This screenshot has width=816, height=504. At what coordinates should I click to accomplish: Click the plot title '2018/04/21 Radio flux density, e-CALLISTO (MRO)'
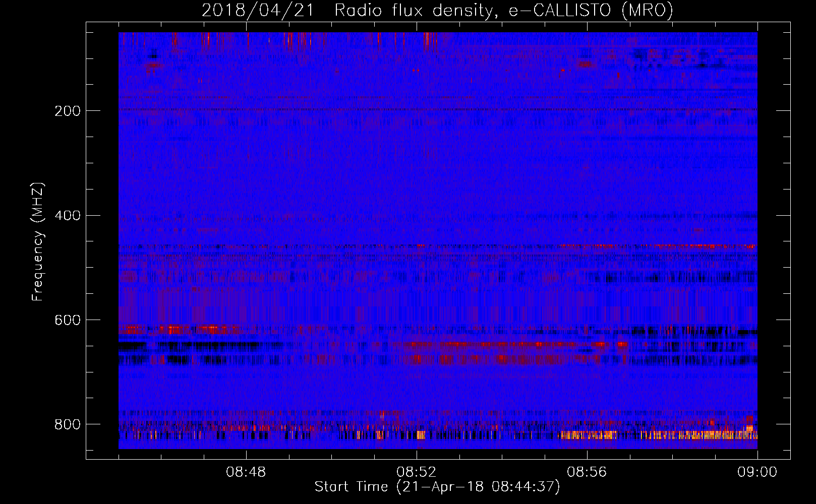tap(437, 10)
